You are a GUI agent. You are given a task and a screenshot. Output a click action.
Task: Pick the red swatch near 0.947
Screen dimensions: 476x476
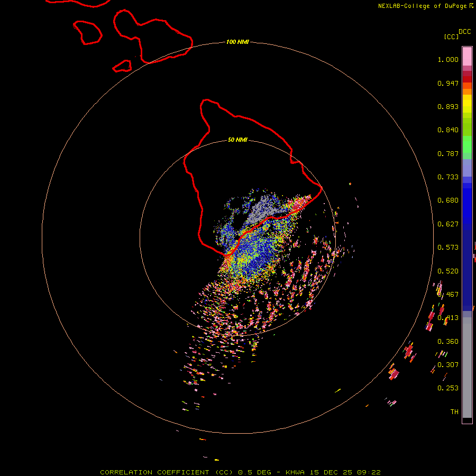pyautogui.click(x=467, y=79)
